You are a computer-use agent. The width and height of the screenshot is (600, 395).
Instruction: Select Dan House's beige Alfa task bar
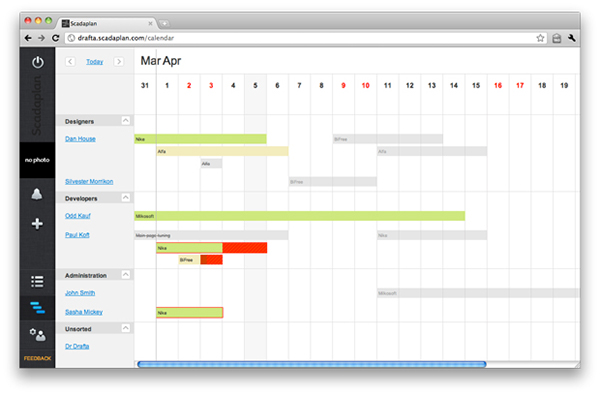click(x=222, y=151)
